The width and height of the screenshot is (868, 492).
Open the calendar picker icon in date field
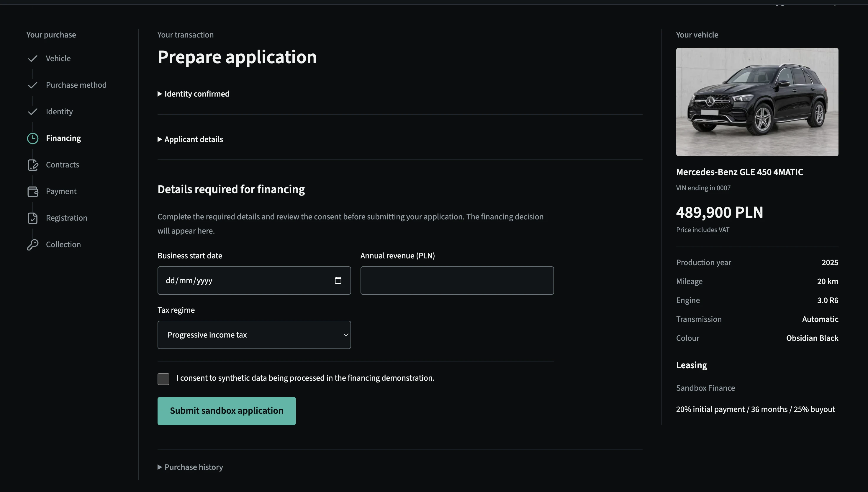pos(338,281)
